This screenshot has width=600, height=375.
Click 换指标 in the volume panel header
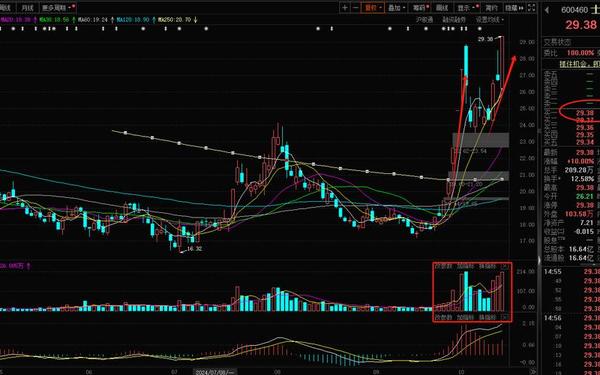pyautogui.click(x=488, y=266)
